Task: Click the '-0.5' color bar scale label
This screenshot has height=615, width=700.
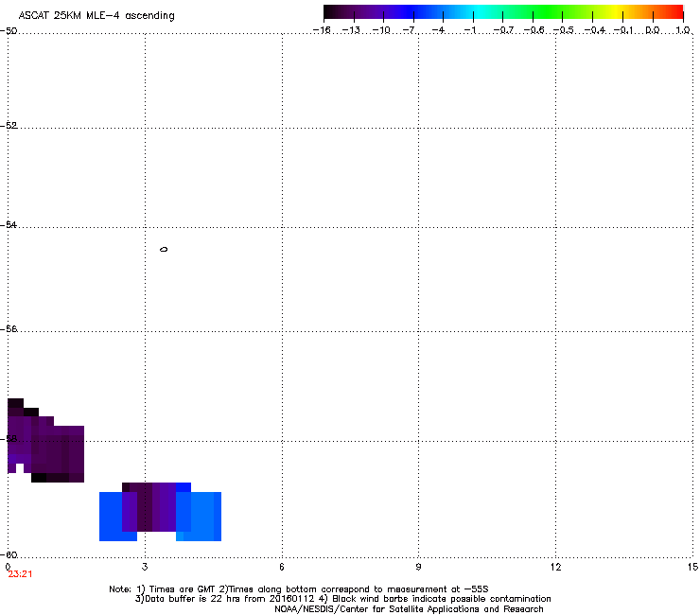Action: [564, 30]
